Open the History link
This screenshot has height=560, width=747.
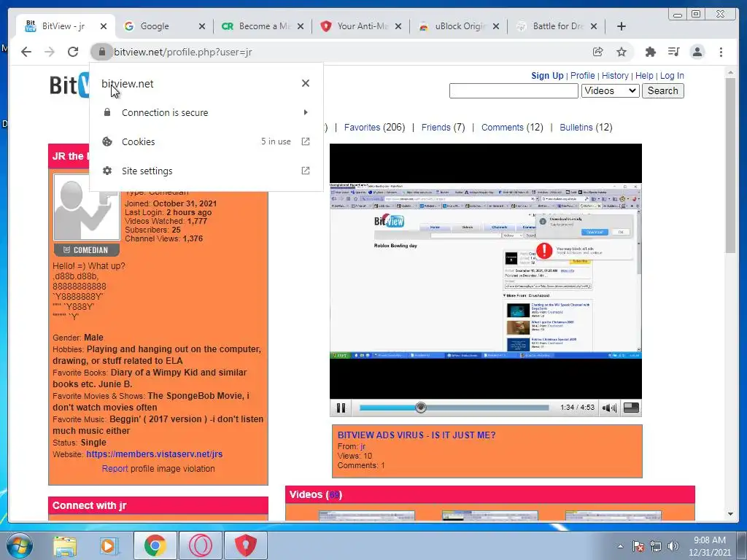615,75
